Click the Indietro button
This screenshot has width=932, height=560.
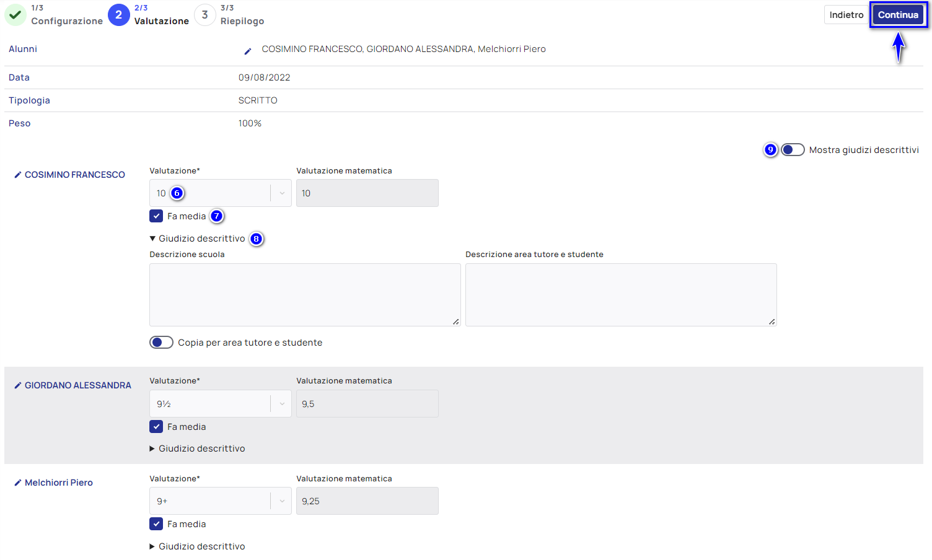tap(846, 15)
